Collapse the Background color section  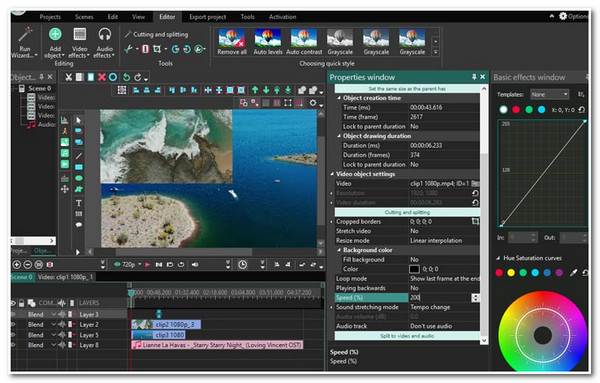coord(339,250)
